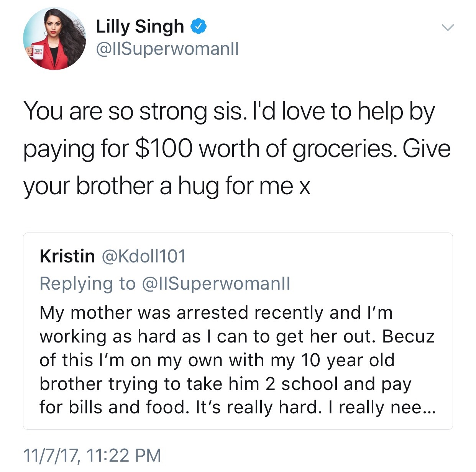Click @IISuperwomanII in the "Replying to" line

click(216, 284)
